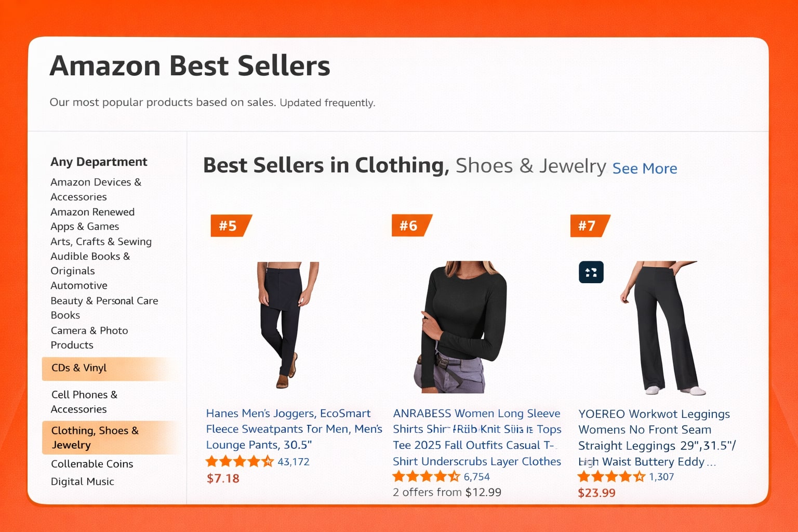Click the 6,754 review count link
Screen dimensions: 798x532
476,476
